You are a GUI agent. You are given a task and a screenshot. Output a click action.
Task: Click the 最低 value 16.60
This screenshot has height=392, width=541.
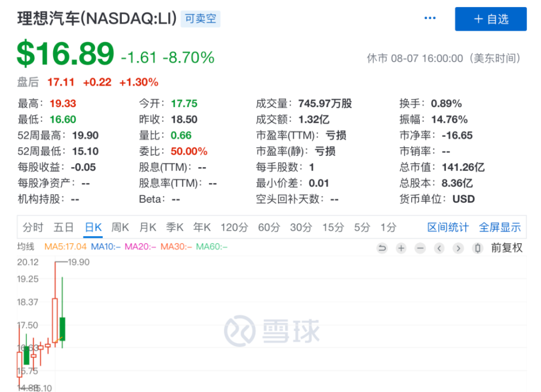pos(63,119)
